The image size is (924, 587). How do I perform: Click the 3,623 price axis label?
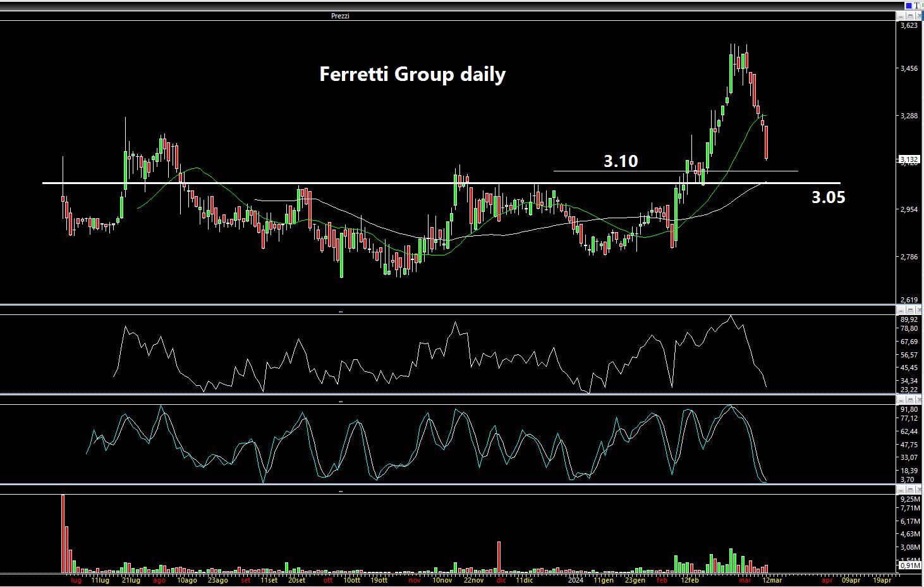pyautogui.click(x=909, y=26)
